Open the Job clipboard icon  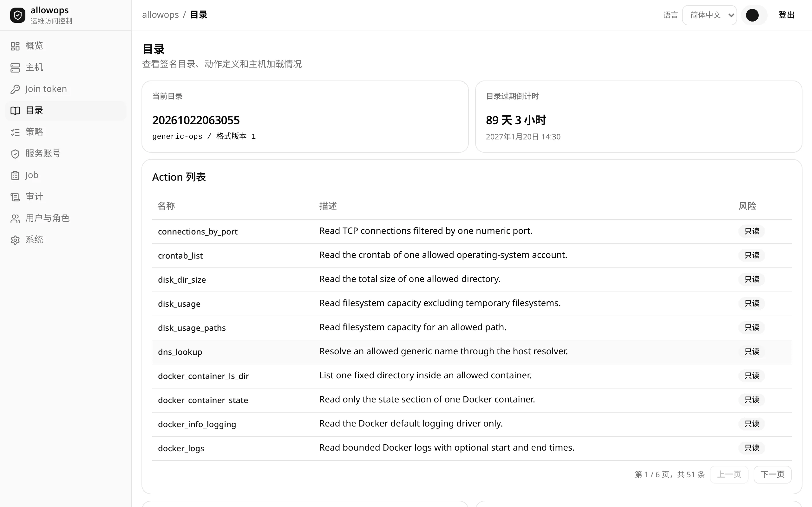click(x=15, y=175)
